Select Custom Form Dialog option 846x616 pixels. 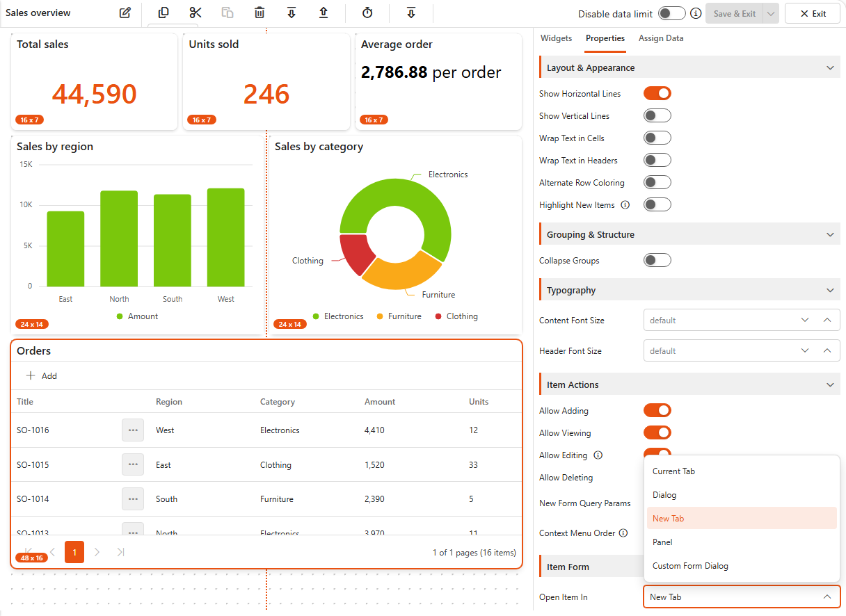pos(742,566)
